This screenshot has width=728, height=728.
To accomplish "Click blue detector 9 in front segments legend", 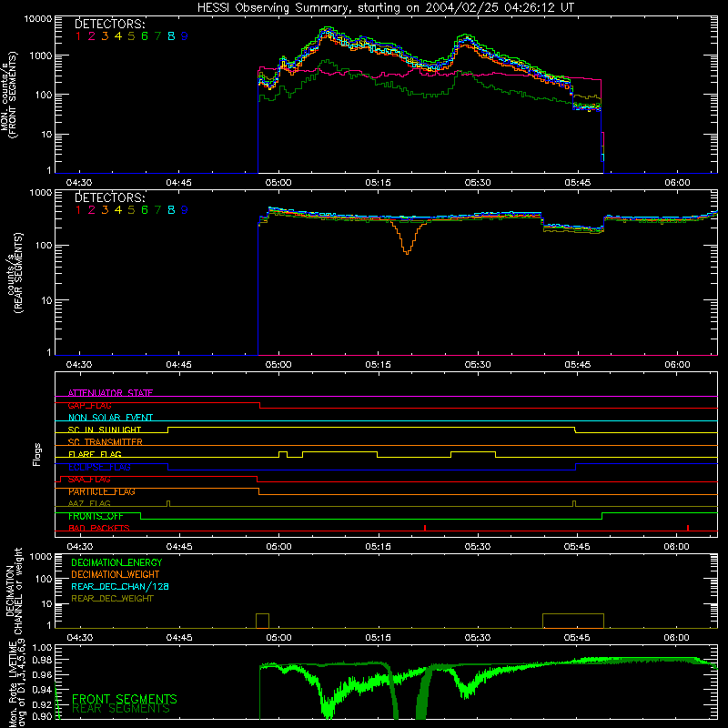I will [x=185, y=36].
